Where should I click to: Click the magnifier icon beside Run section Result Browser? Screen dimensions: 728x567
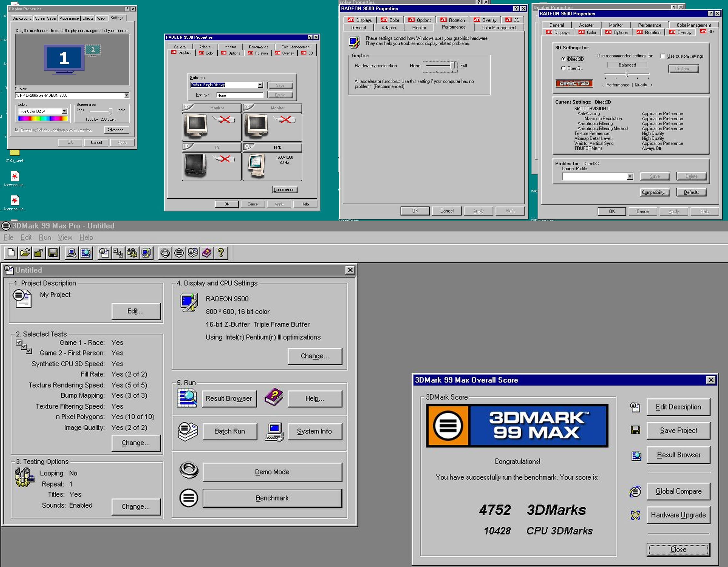pyautogui.click(x=187, y=398)
